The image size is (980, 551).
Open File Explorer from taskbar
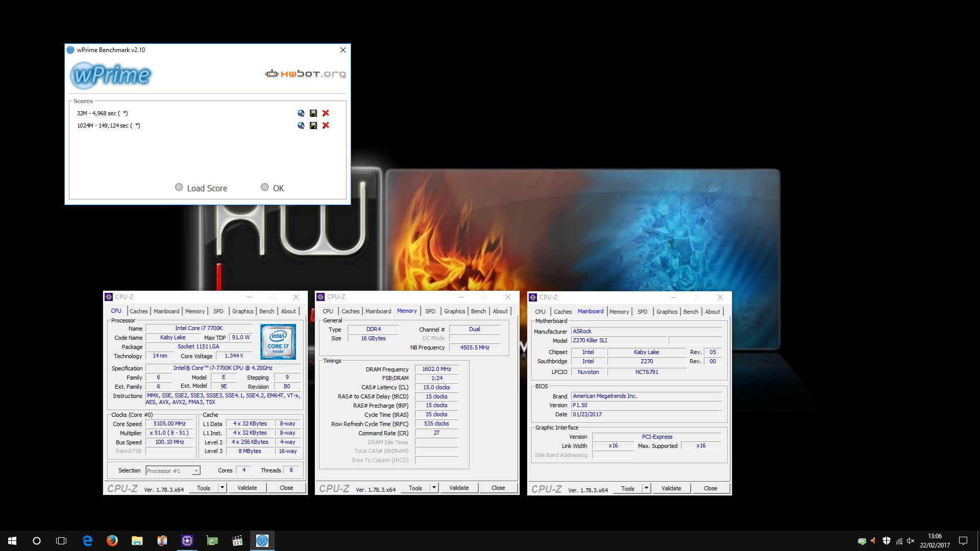pyautogui.click(x=137, y=541)
